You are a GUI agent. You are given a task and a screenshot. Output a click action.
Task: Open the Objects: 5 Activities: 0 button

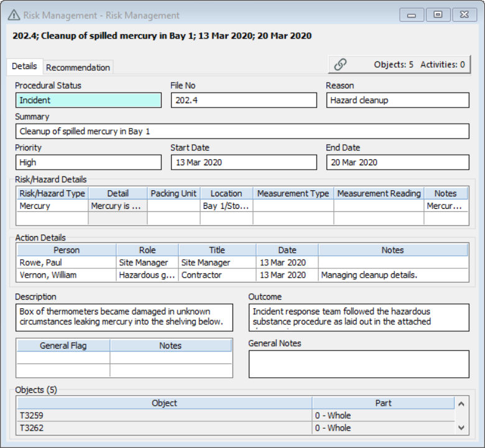[399, 64]
